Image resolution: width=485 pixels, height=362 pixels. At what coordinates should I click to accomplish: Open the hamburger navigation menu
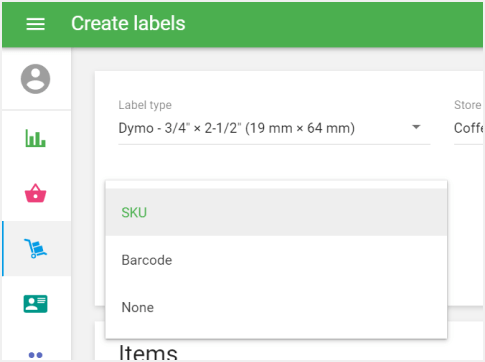click(36, 24)
